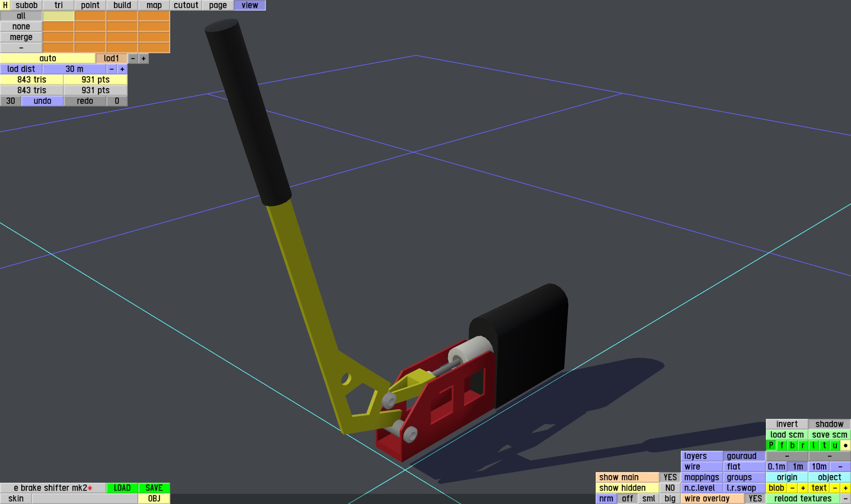This screenshot has height=504, width=851.
Task: Decrease text size with minus button
Action: pos(835,488)
